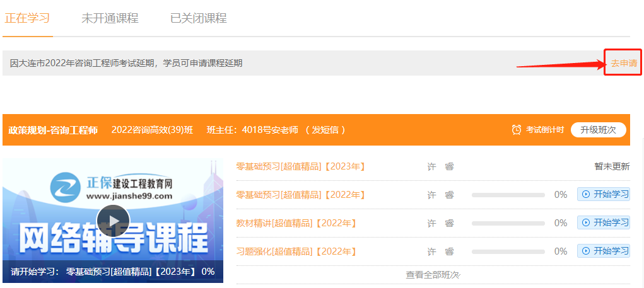Click 开始学习 for the 习题强化 course
The height and width of the screenshot is (288, 644).
604,251
